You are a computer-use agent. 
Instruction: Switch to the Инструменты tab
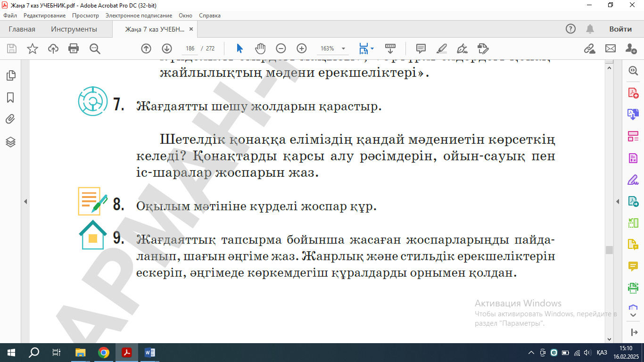coord(74,29)
